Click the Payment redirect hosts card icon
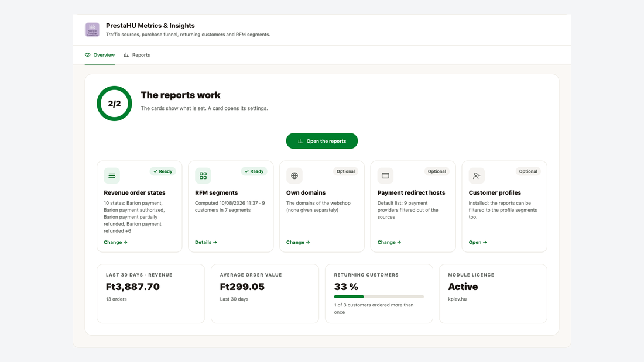 pos(385,175)
